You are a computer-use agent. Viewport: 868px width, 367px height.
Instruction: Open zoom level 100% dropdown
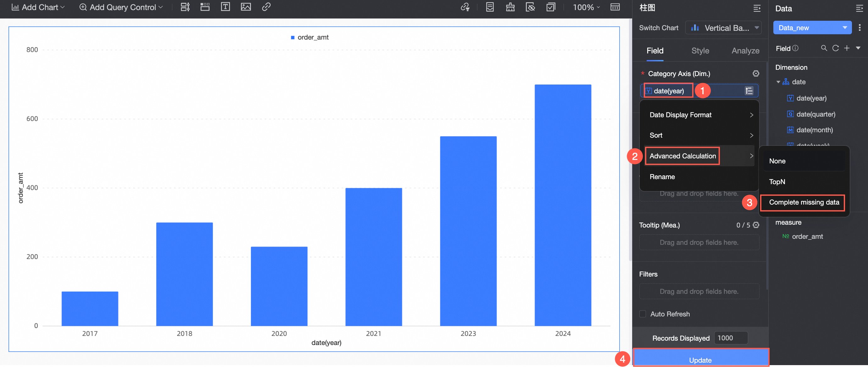pyautogui.click(x=586, y=7)
